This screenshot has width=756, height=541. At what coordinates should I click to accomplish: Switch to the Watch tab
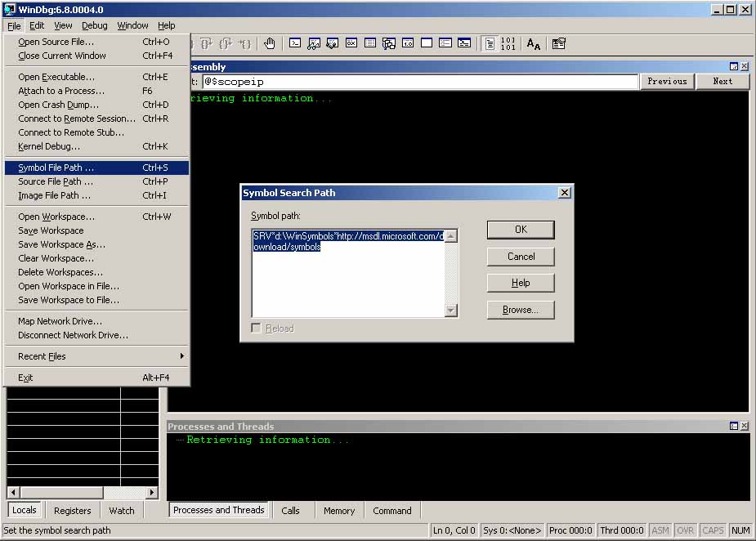122,511
